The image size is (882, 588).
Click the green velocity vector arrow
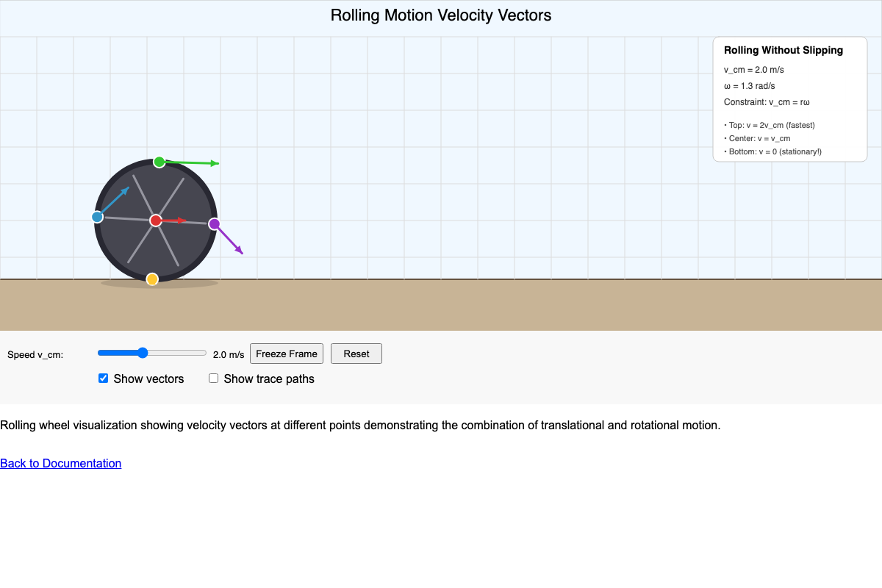coord(191,162)
